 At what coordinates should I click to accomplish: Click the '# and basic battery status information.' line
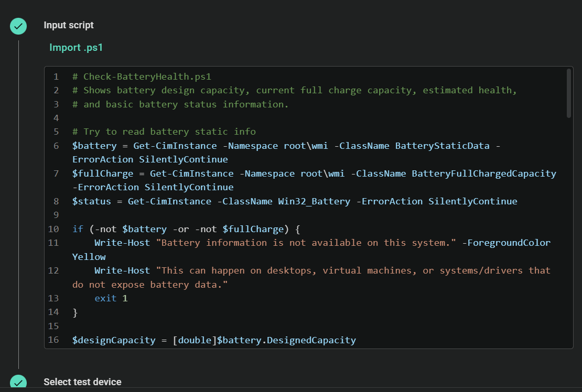pos(180,105)
